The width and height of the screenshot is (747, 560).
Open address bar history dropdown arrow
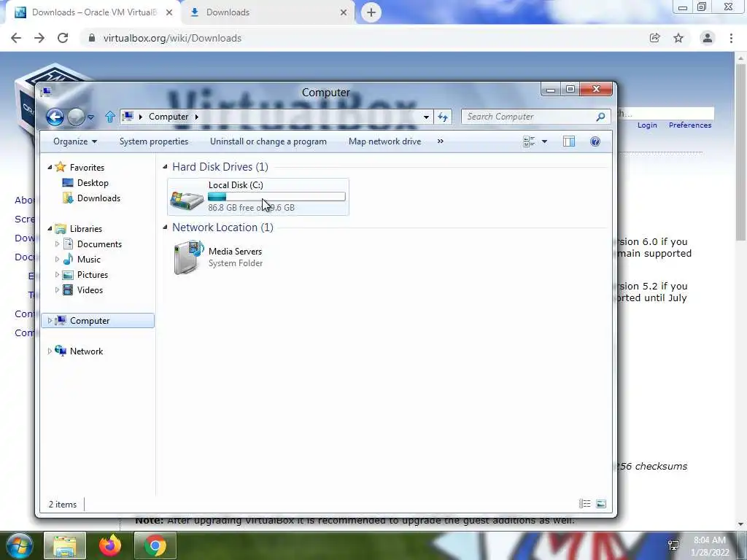pos(426,117)
